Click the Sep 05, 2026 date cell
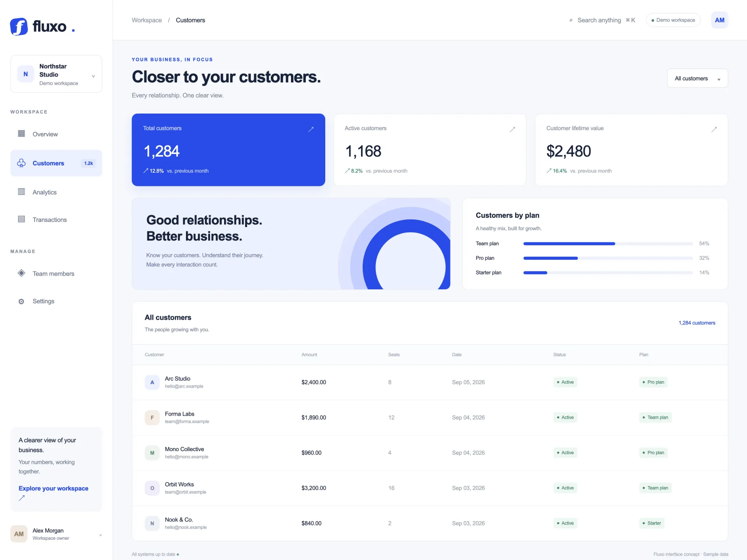The height and width of the screenshot is (560, 747). point(468,382)
